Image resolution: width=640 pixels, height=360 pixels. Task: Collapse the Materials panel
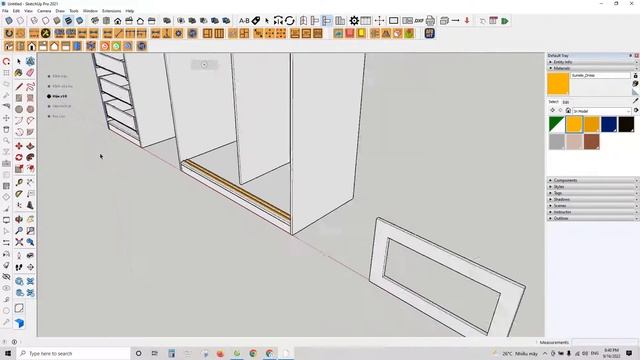(592, 68)
